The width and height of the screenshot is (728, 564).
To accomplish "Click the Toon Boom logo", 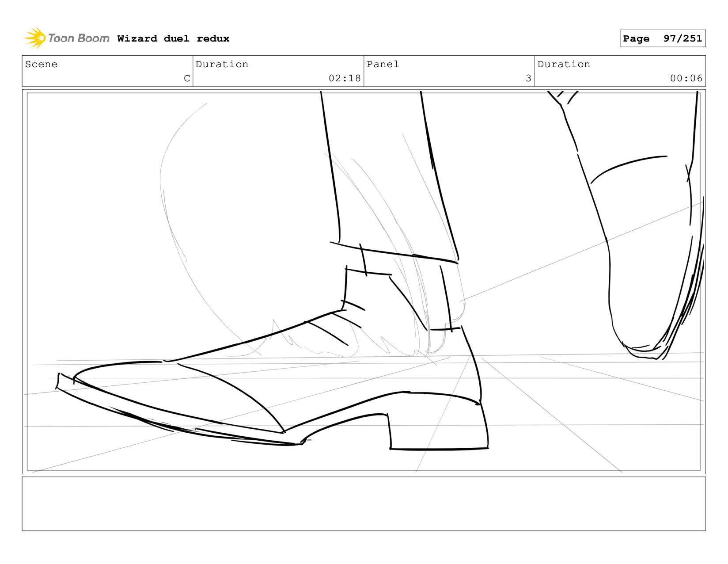I will click(x=66, y=38).
